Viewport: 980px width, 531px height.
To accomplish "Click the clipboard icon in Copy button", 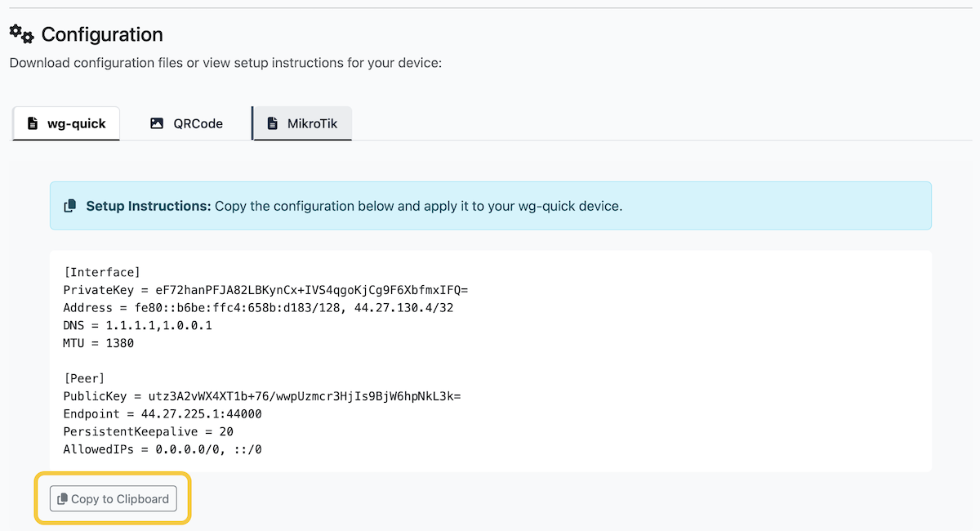I will pos(62,499).
